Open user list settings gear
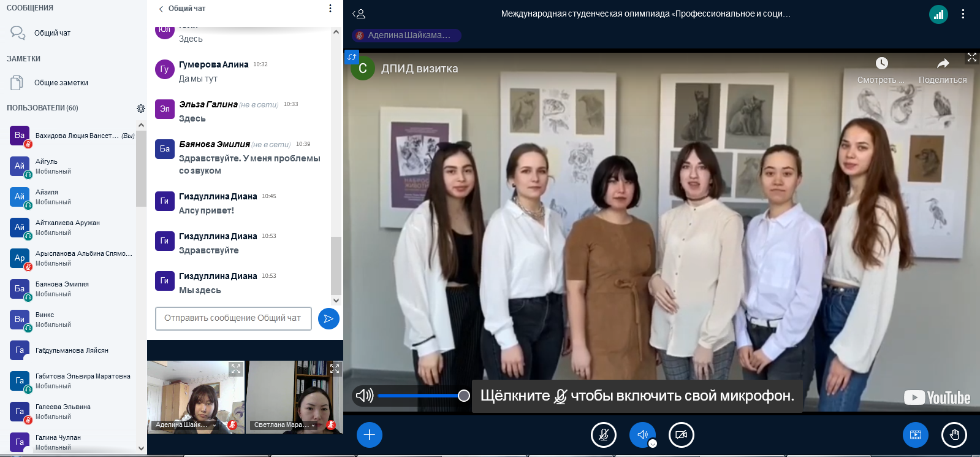This screenshot has height=457, width=980. tap(141, 109)
